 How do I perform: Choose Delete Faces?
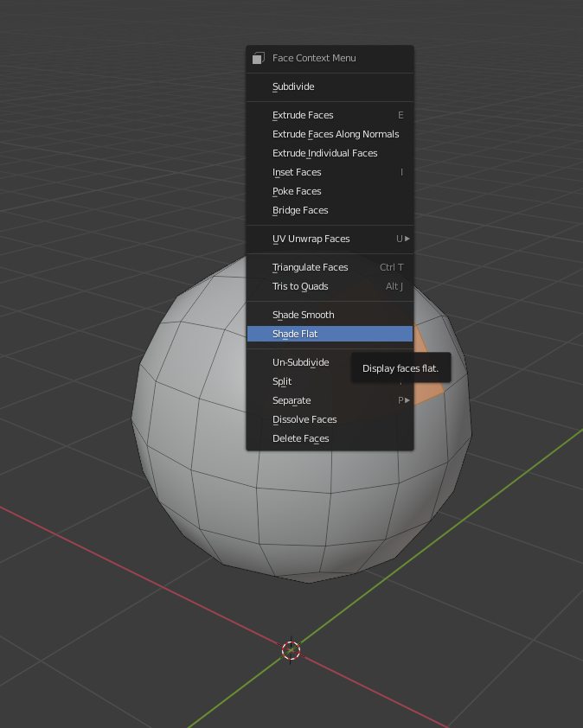tap(330, 438)
